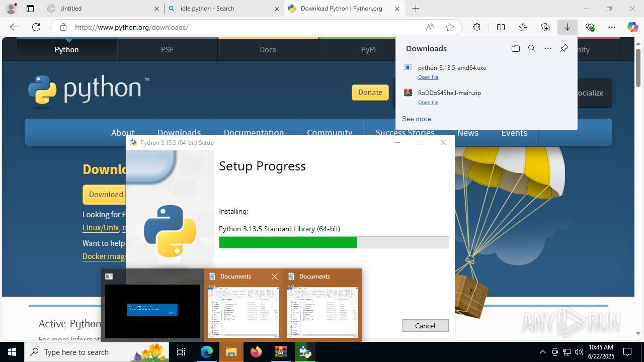This screenshot has width=644, height=362.
Task: Pin the Downloads panel
Action: pyautogui.click(x=564, y=48)
